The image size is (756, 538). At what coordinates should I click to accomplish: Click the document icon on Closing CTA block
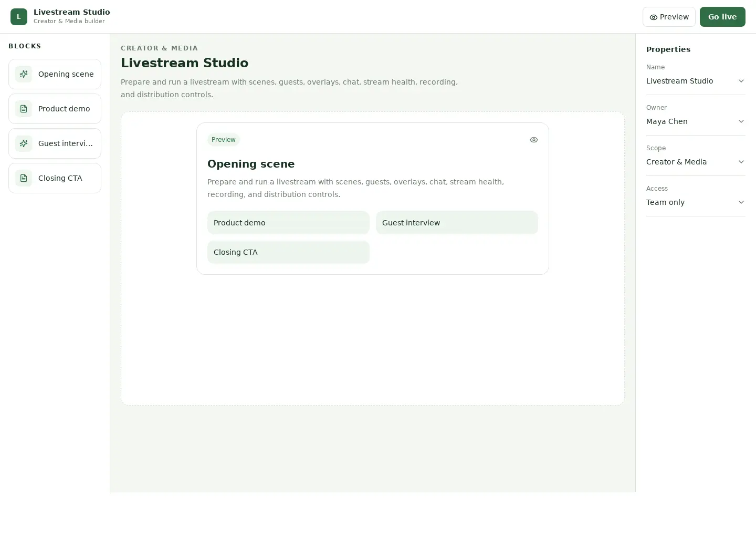[24, 178]
